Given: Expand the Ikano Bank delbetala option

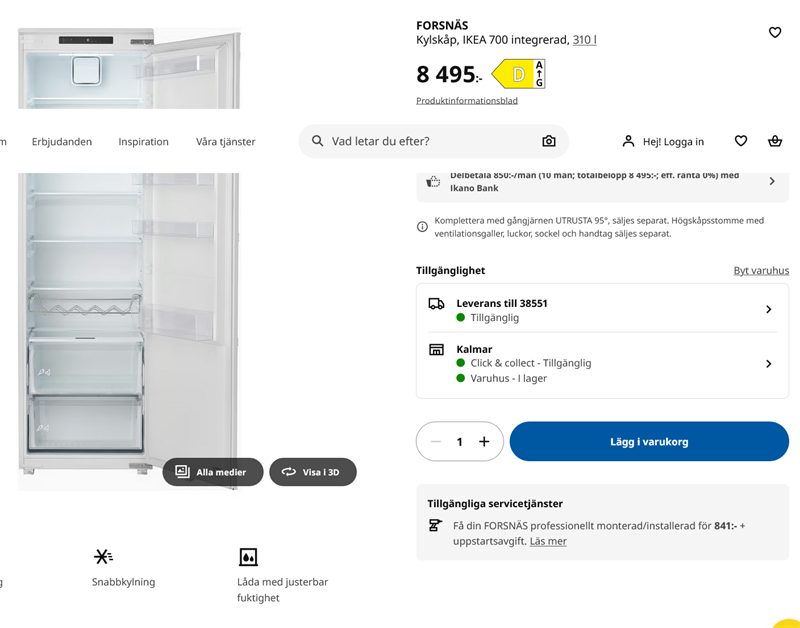Looking at the screenshot, I should (x=603, y=182).
